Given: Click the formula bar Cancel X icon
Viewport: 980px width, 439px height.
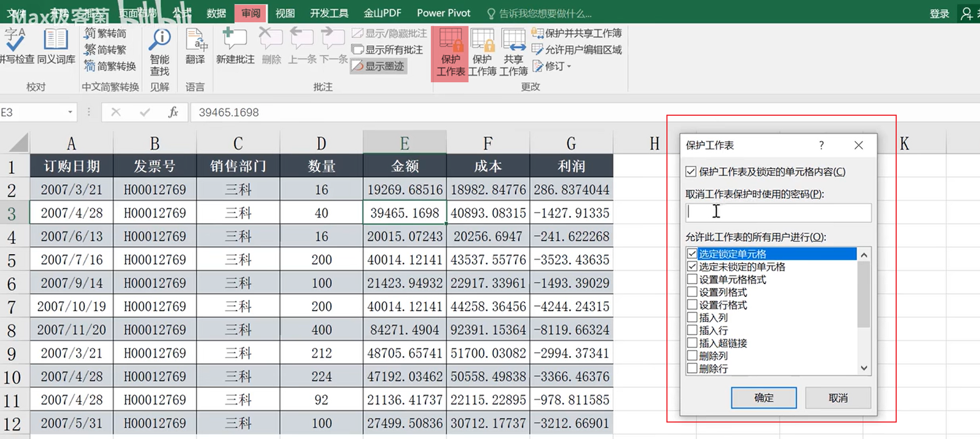Looking at the screenshot, I should pos(116,112).
